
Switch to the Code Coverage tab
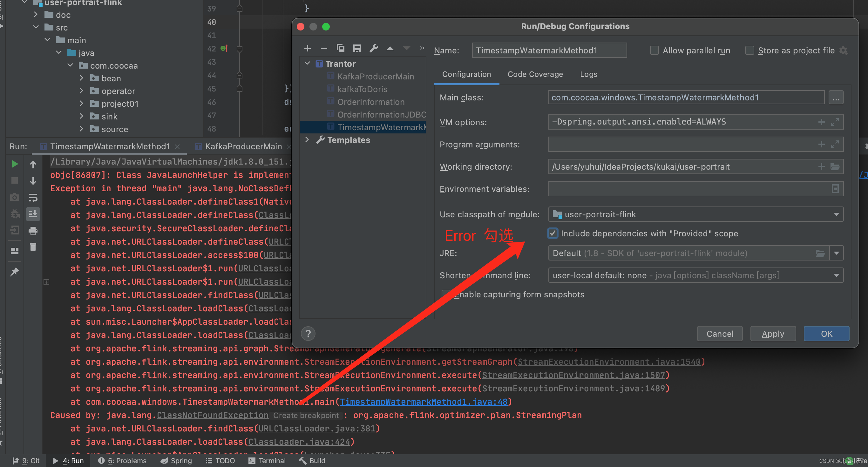(535, 74)
